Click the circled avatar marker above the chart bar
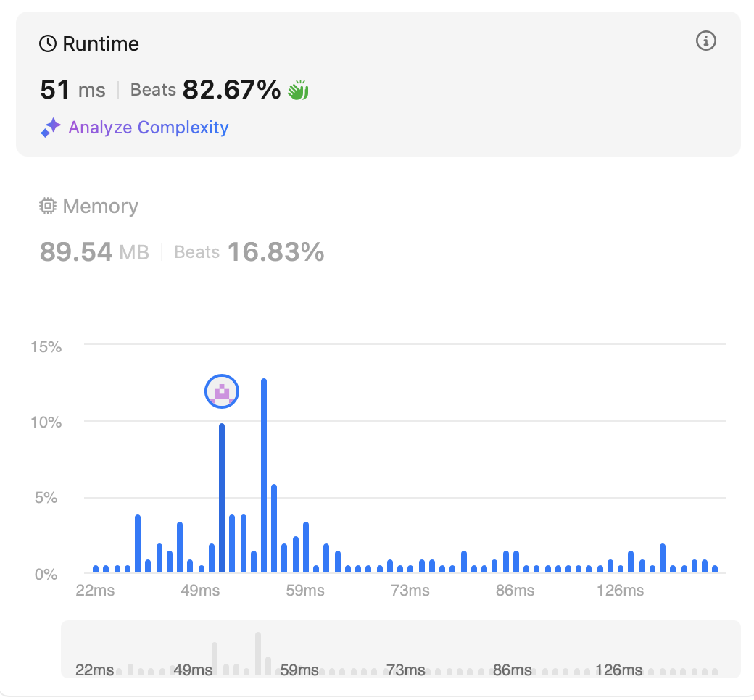 pos(222,392)
